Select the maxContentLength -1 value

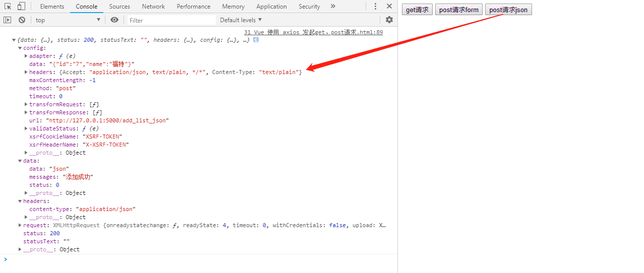[92, 80]
